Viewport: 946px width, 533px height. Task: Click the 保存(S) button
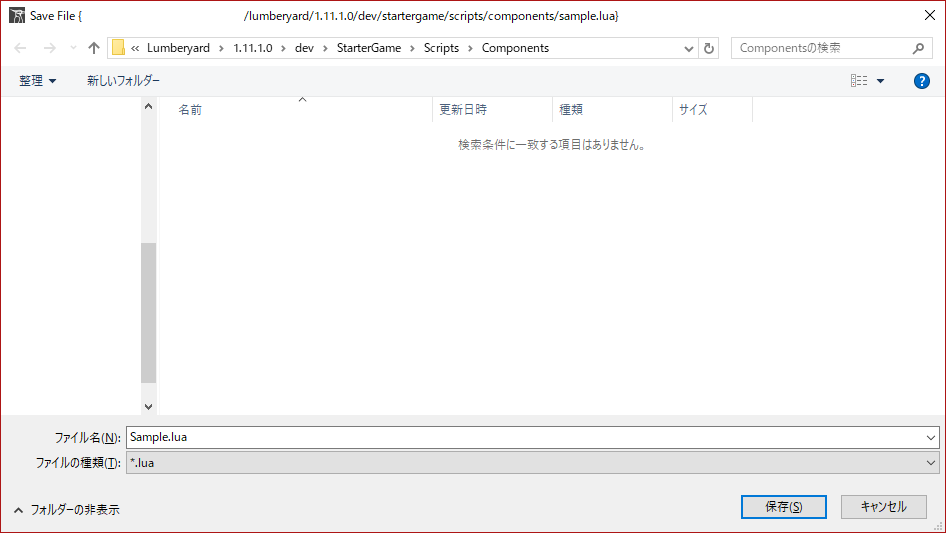(784, 507)
